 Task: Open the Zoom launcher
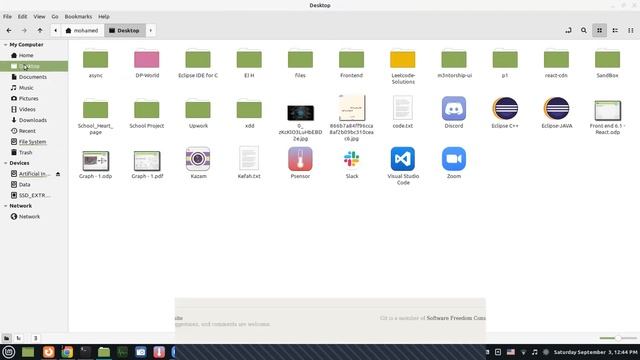click(453, 159)
